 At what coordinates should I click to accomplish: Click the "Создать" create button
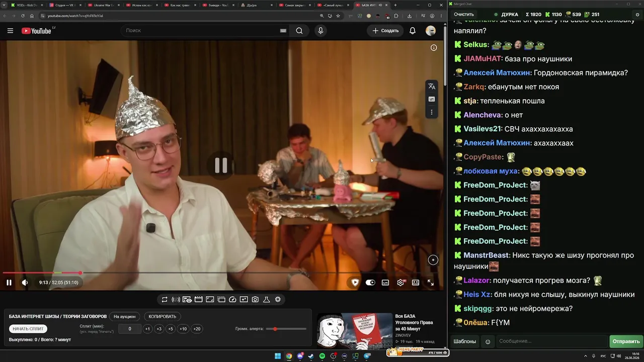click(x=385, y=31)
